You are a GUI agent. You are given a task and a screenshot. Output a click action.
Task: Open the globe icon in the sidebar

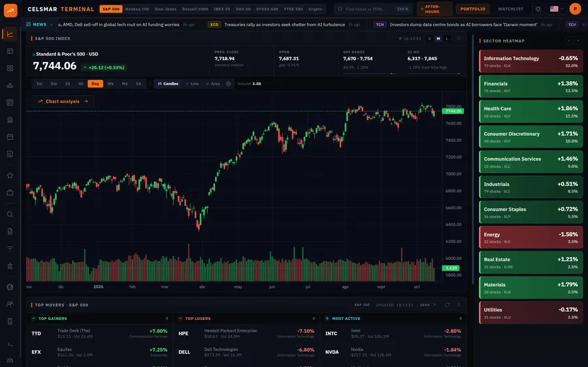10,287
